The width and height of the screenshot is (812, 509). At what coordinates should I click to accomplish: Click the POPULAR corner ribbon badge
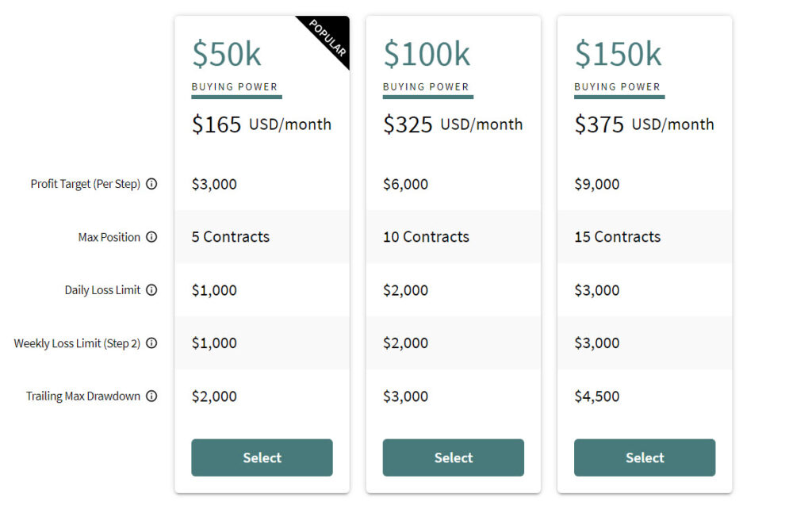point(328,38)
